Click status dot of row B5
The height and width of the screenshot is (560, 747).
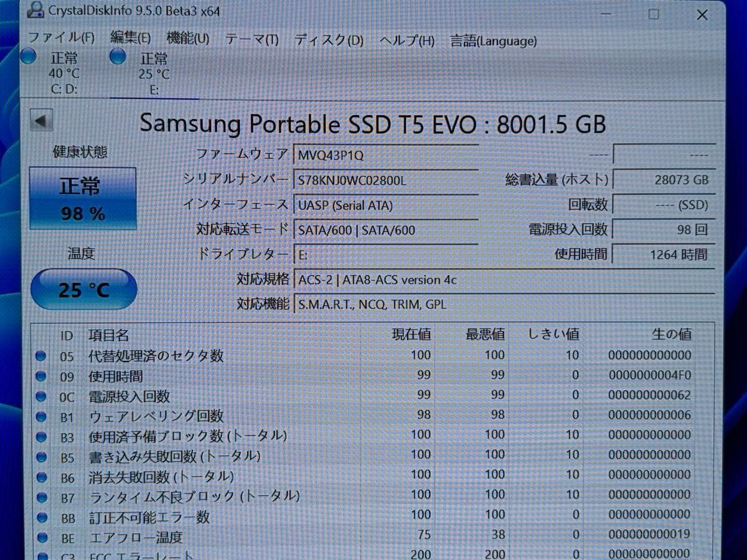(x=41, y=457)
